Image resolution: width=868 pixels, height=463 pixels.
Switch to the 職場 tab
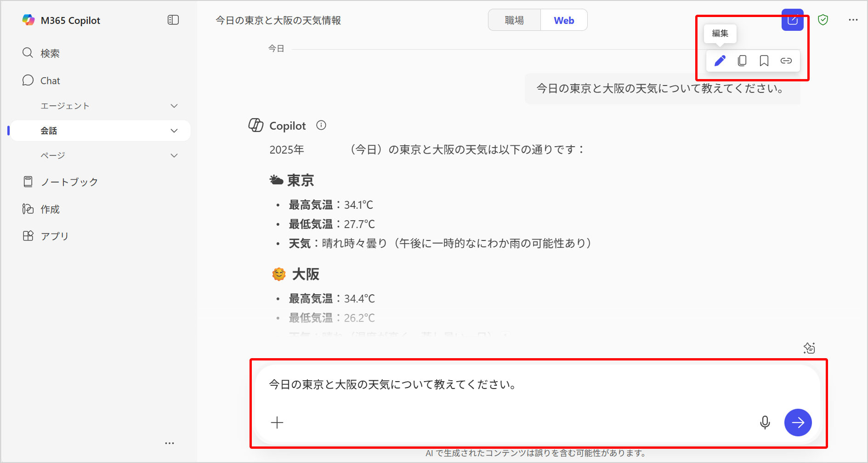click(x=514, y=20)
